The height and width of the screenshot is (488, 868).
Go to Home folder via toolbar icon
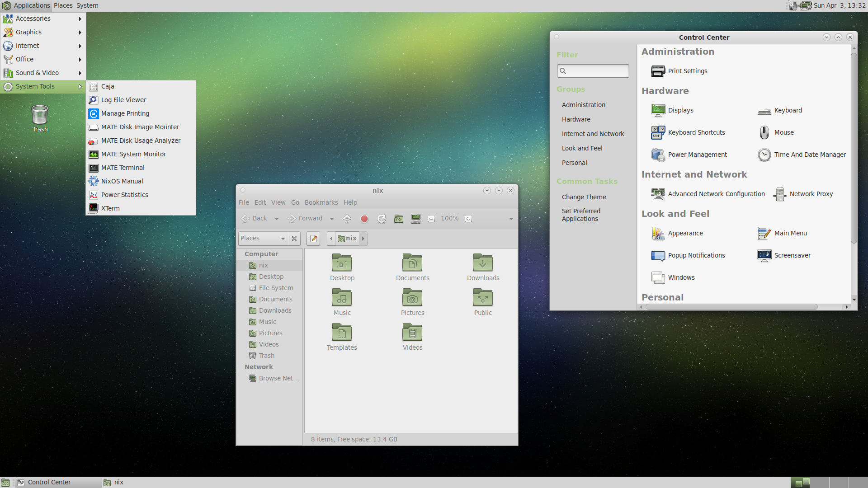399,219
